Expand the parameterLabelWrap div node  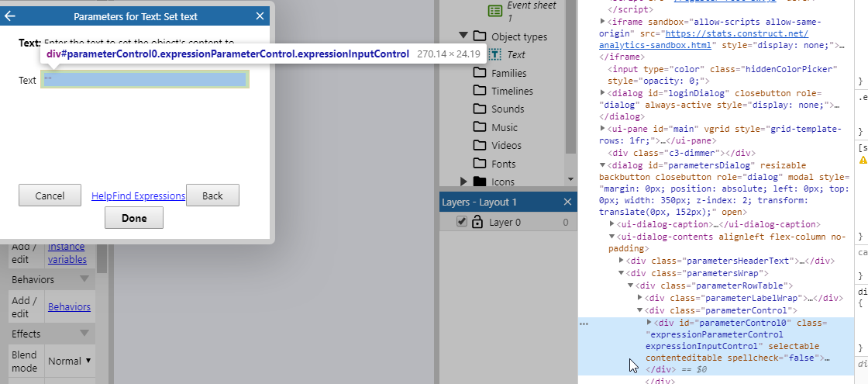pyautogui.click(x=640, y=298)
